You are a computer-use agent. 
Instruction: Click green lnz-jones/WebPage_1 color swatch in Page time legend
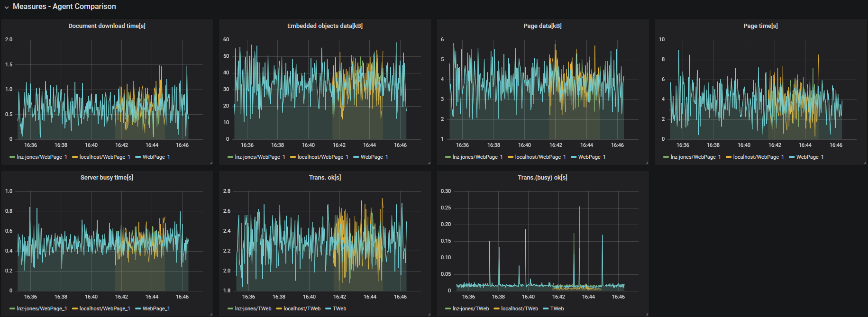666,157
